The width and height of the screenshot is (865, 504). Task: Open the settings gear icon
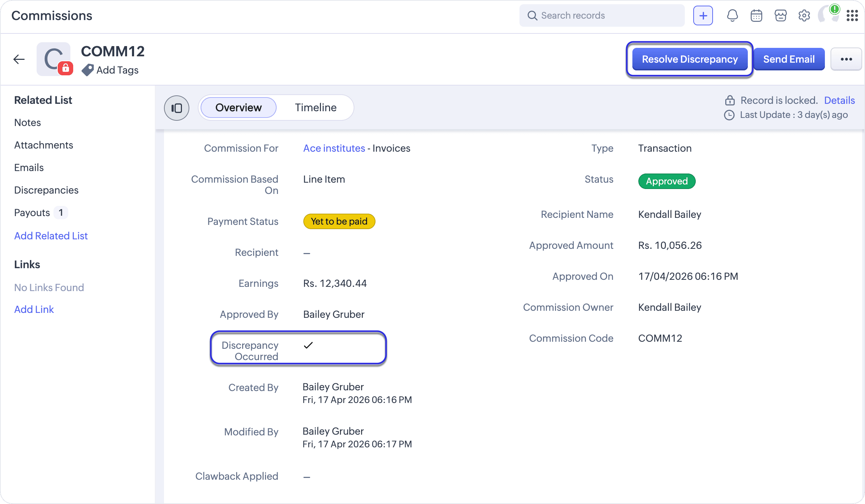pyautogui.click(x=804, y=15)
